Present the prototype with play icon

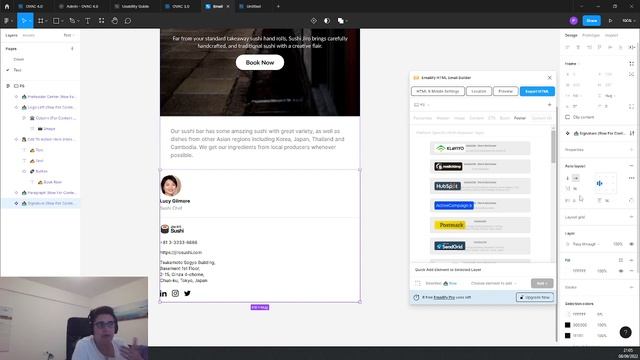pos(610,20)
